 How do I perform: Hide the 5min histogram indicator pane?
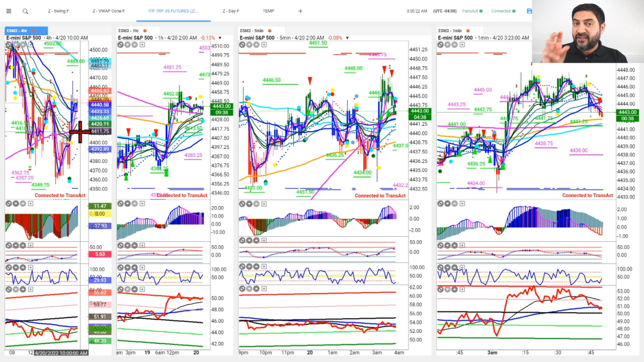click(242, 204)
